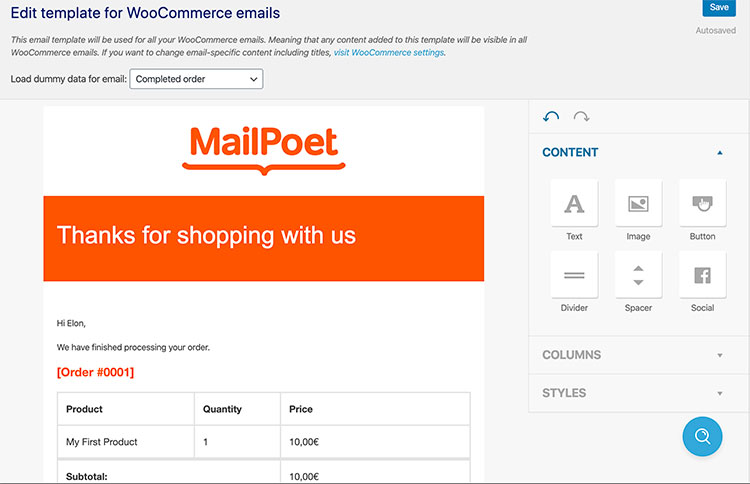This screenshot has width=750, height=484.
Task: Click the redo arrow icon
Action: 581,117
